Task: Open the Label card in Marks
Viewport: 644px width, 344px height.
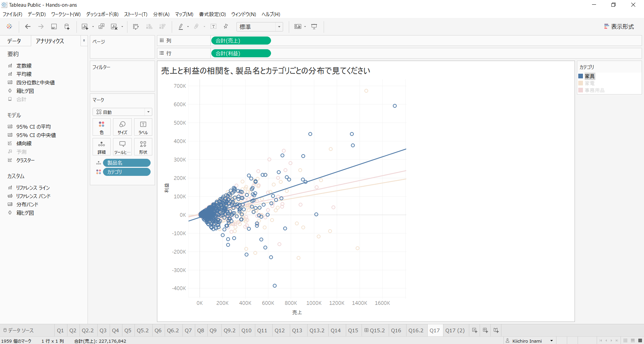Action: 143,127
